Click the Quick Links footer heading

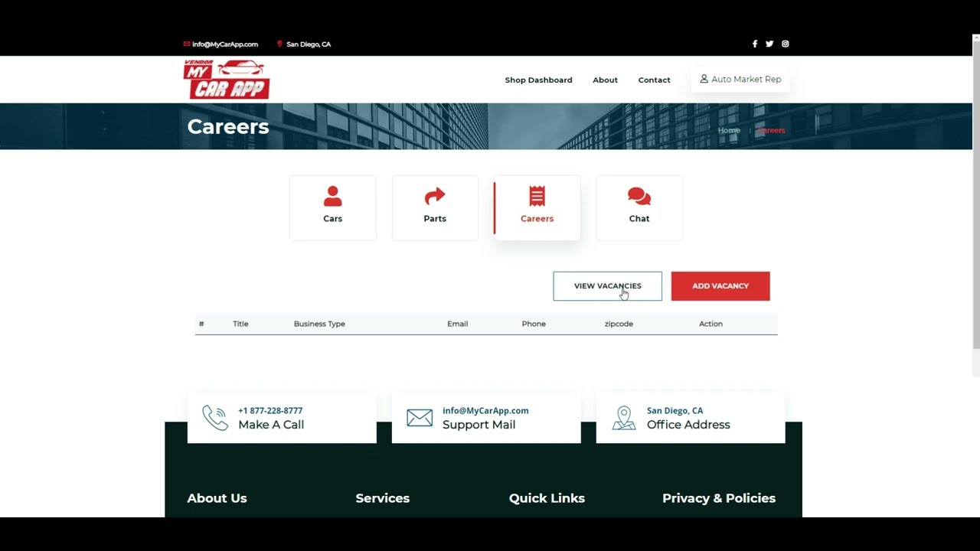pyautogui.click(x=547, y=498)
